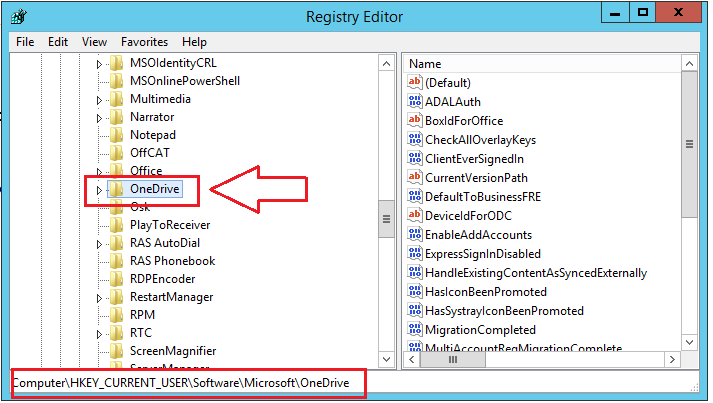Click the MSOnlinePowerShell folder icon
Viewport: 713px width, 403px height.
(117, 81)
